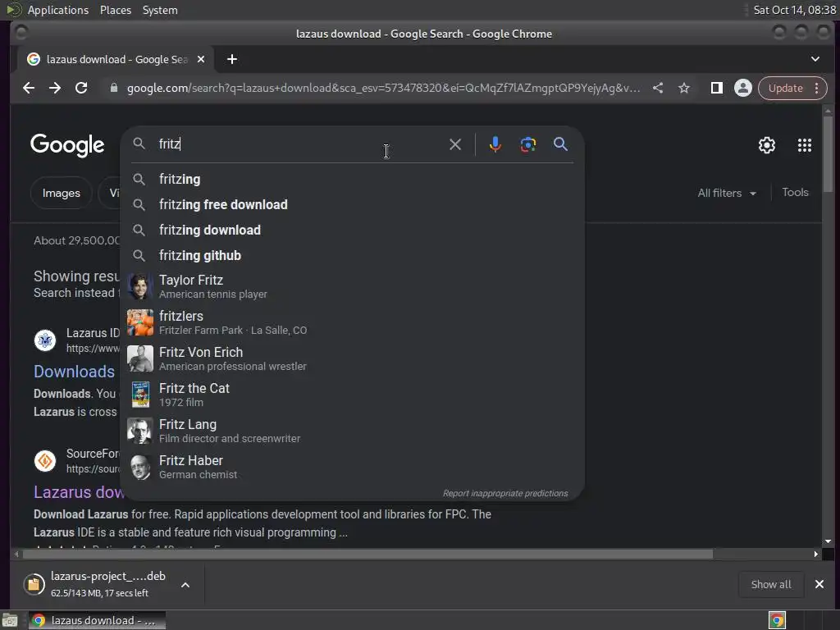Expand the tab search chevron

[815, 59]
